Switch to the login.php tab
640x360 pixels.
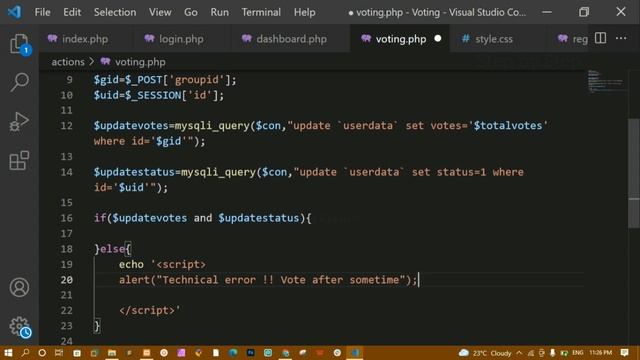181,39
